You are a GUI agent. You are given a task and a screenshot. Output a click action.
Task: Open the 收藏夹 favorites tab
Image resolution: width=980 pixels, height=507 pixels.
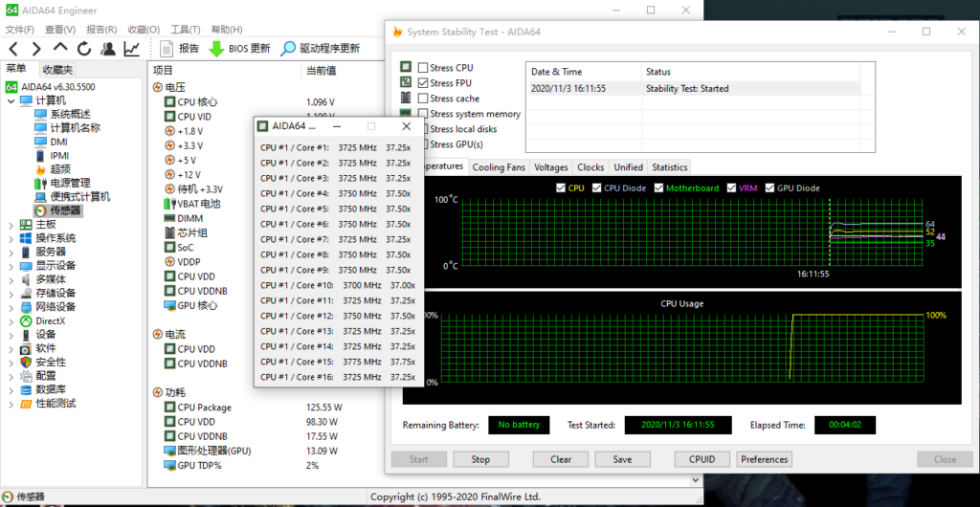57,70
